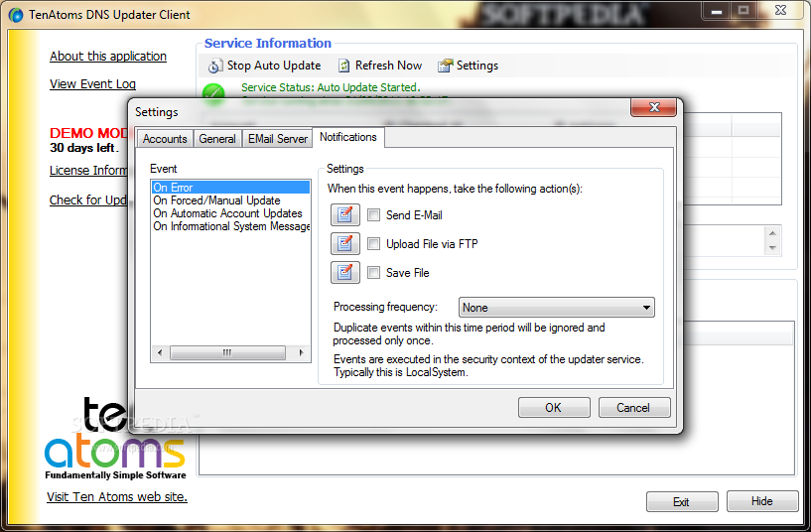The width and height of the screenshot is (811, 532).
Task: Click the TenAtoms app icon in title bar
Action: (16, 15)
